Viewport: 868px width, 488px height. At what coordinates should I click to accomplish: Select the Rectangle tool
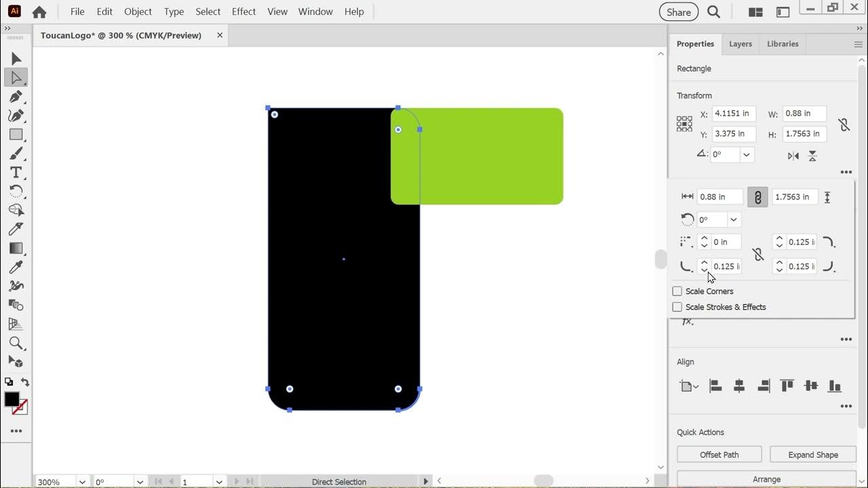tap(16, 135)
